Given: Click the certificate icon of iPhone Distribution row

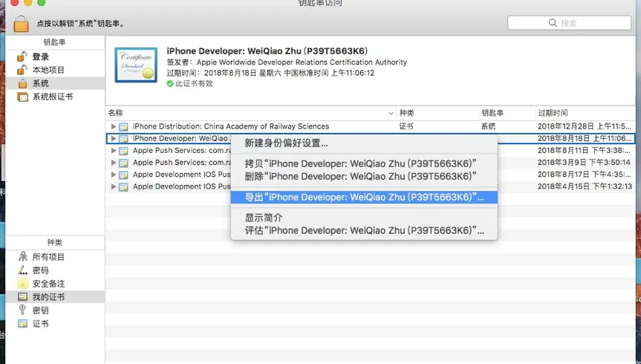Looking at the screenshot, I should pos(123,127).
